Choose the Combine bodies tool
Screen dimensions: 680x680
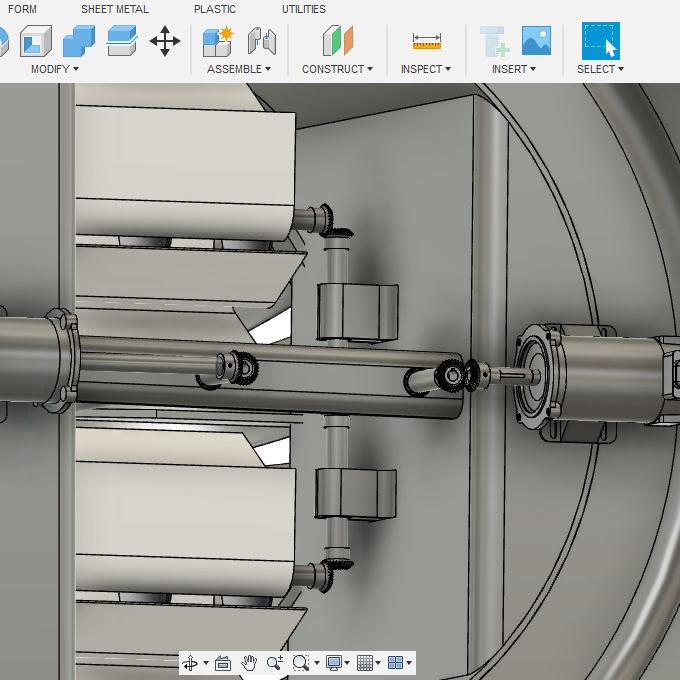coord(79,41)
